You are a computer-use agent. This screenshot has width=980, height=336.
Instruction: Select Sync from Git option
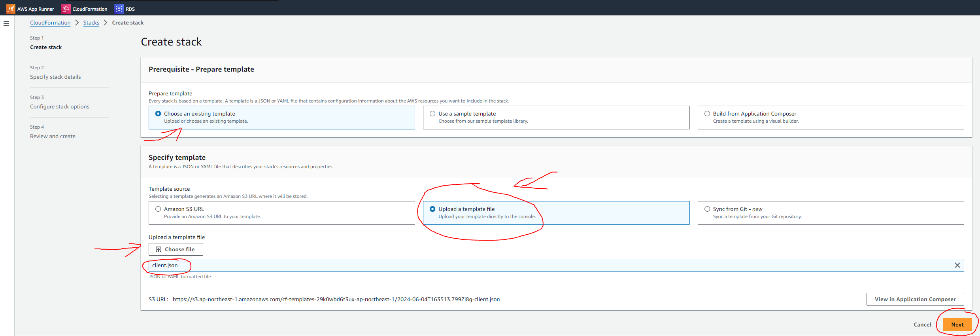831,213
